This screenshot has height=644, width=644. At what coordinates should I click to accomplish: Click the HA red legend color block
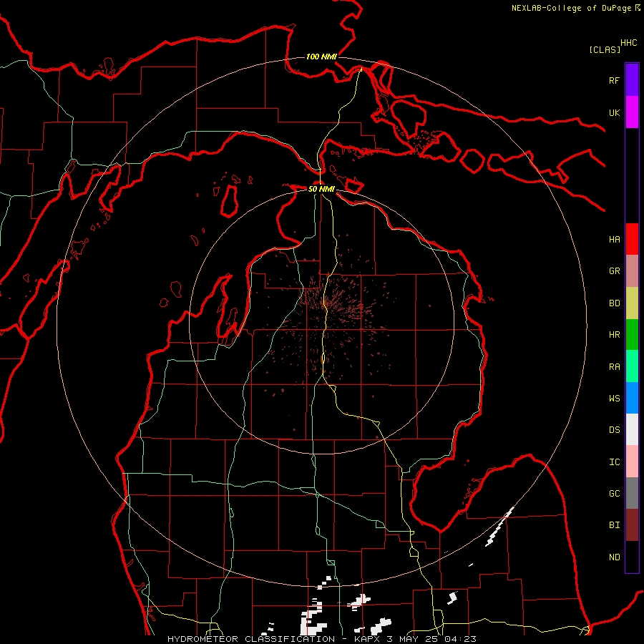632,239
